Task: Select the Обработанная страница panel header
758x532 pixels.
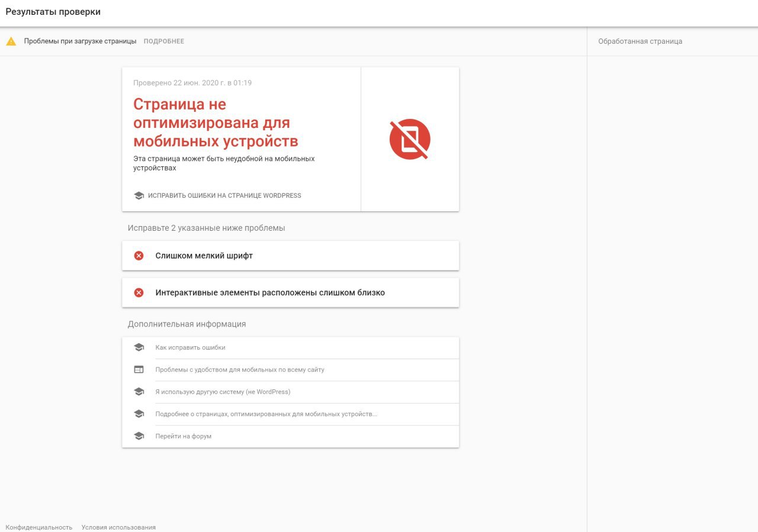Action: click(x=640, y=41)
